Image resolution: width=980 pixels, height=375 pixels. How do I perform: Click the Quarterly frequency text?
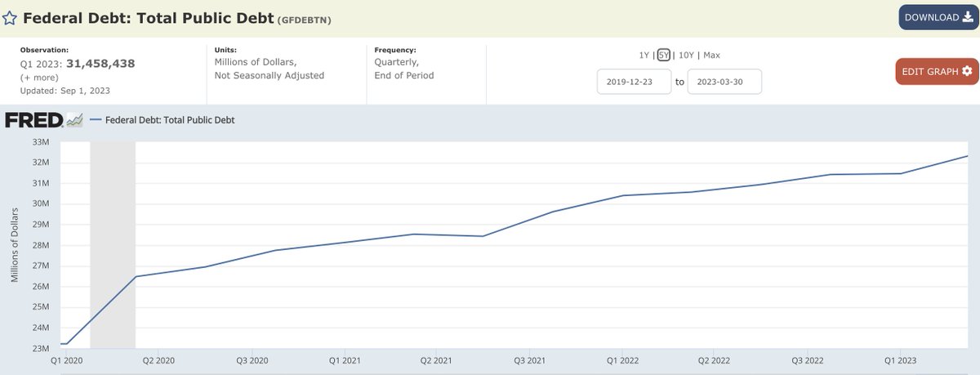pyautogui.click(x=397, y=62)
